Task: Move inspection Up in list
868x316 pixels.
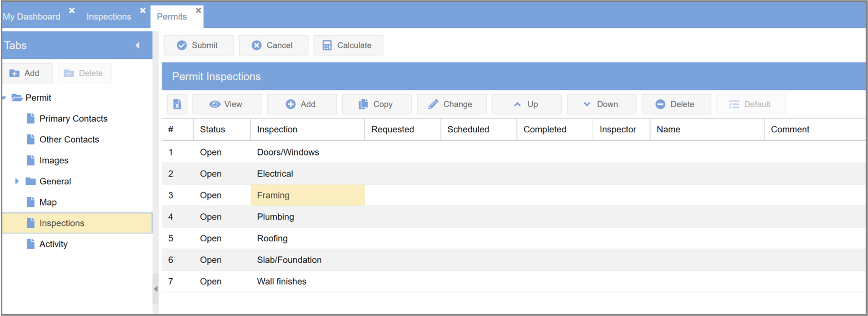Action: pyautogui.click(x=526, y=104)
